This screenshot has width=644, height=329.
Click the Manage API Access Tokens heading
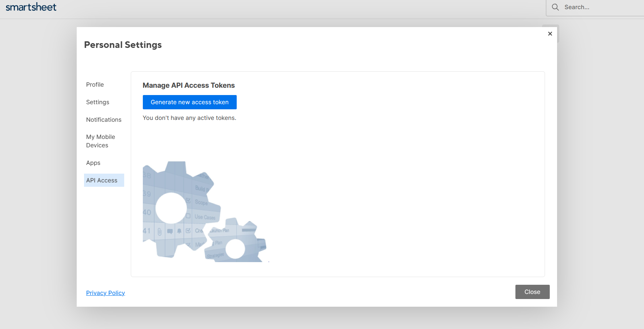(188, 85)
